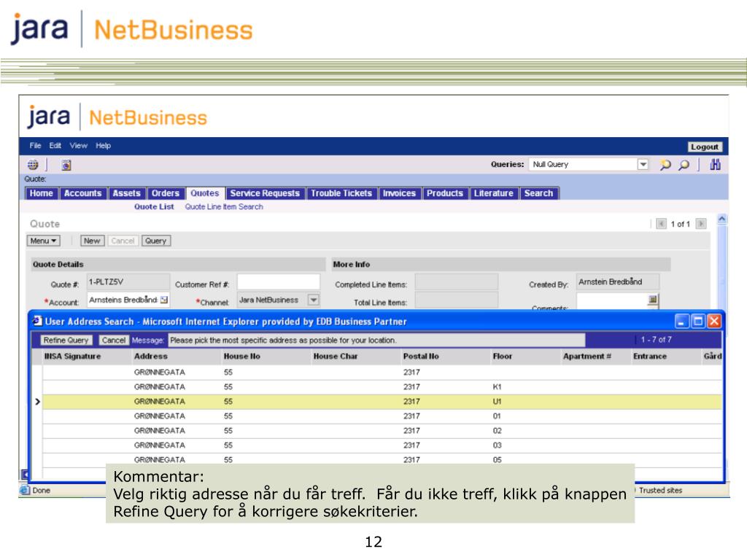This screenshot has width=747, height=560.
Task: Go to next quote record arrow
Action: 701,224
